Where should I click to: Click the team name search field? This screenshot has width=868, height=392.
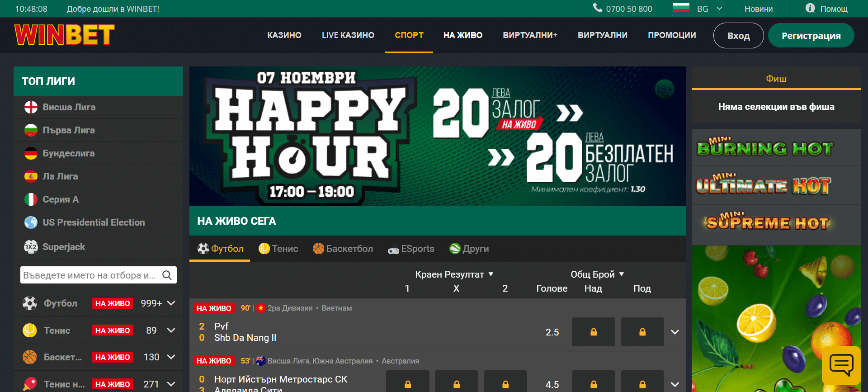pyautogui.click(x=90, y=275)
